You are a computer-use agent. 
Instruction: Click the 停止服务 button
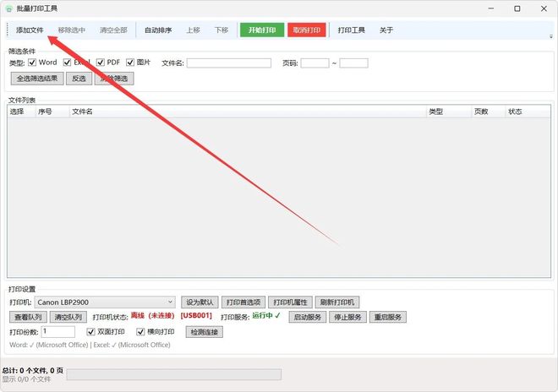(x=347, y=317)
